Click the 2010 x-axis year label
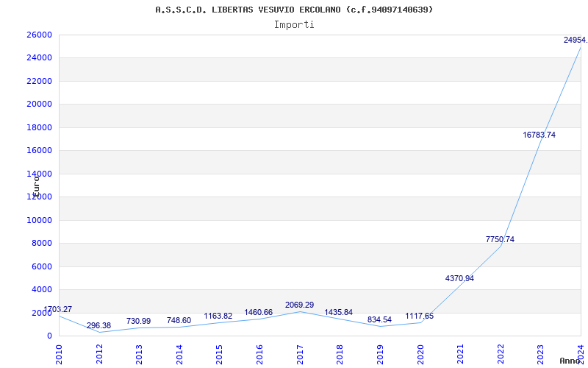The height and width of the screenshot is (368, 588). (59, 354)
